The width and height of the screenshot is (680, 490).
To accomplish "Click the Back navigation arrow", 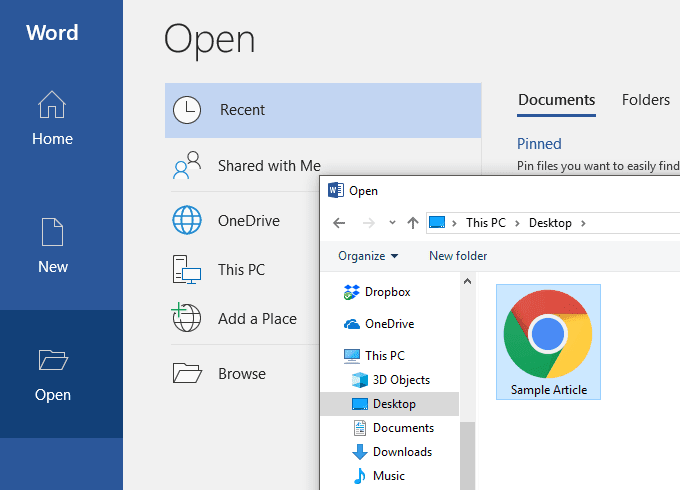I will [x=339, y=223].
